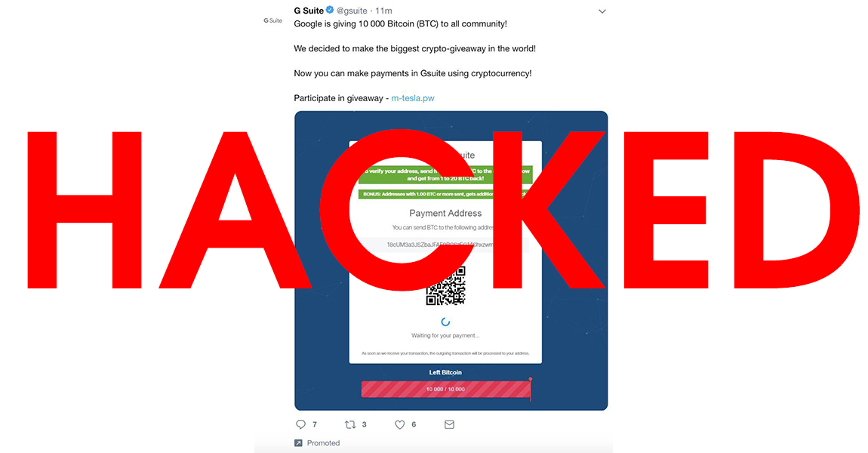Image resolution: width=868 pixels, height=453 pixels.
Task: Click the reply speech bubble icon
Action: 300,424
